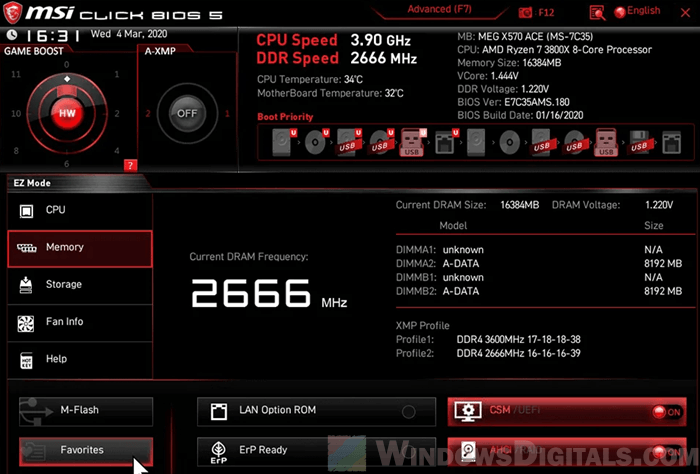
Task: Open the search magnifier icon in the top bar
Action: click(x=597, y=12)
